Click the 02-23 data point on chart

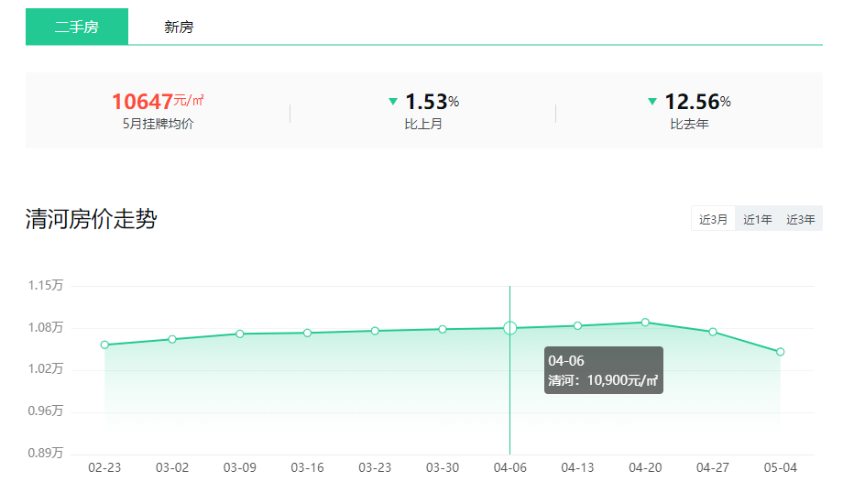tap(104, 345)
